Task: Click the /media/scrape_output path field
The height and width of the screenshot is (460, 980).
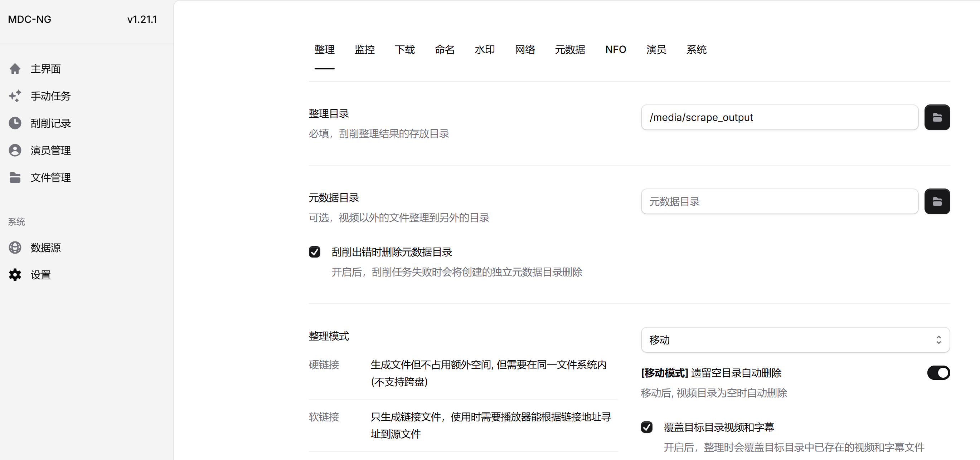Action: tap(779, 117)
